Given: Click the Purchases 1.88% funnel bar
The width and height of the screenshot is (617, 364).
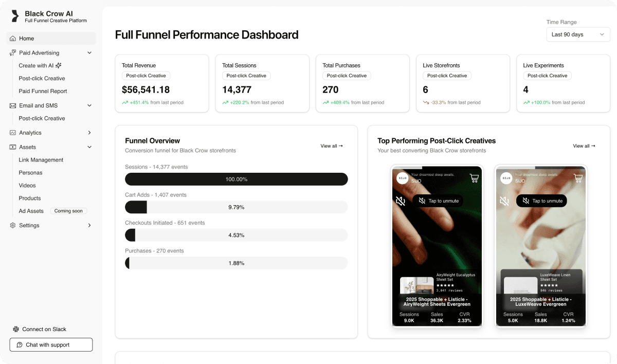Looking at the screenshot, I should [237, 263].
